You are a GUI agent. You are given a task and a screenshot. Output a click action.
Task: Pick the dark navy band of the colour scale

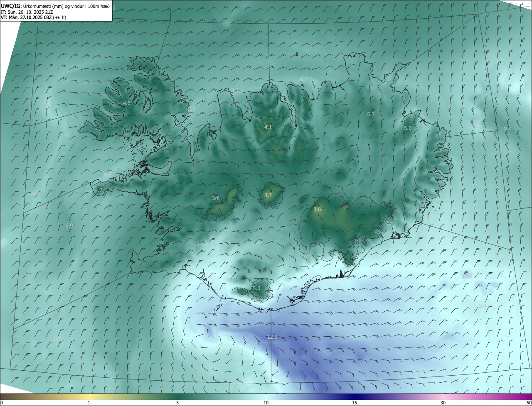pyautogui.click(x=355, y=396)
